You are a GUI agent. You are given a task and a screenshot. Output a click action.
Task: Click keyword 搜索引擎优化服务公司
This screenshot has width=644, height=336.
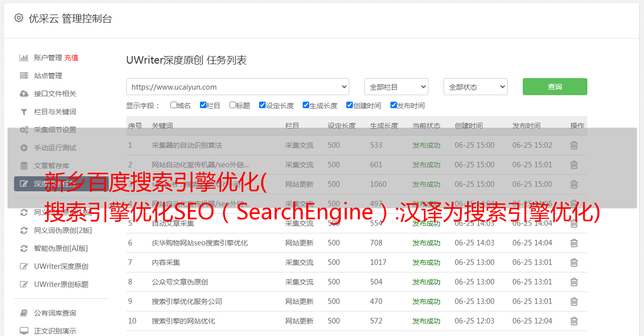pos(187,301)
